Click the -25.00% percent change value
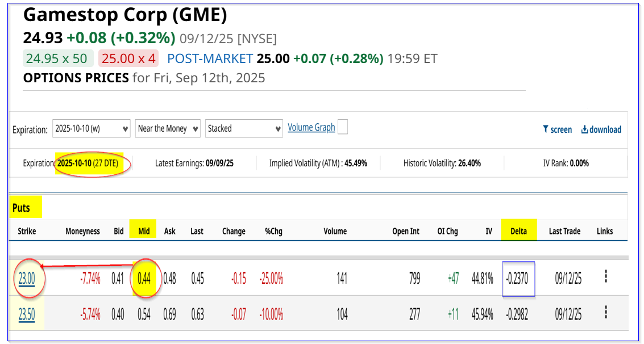 [271, 279]
